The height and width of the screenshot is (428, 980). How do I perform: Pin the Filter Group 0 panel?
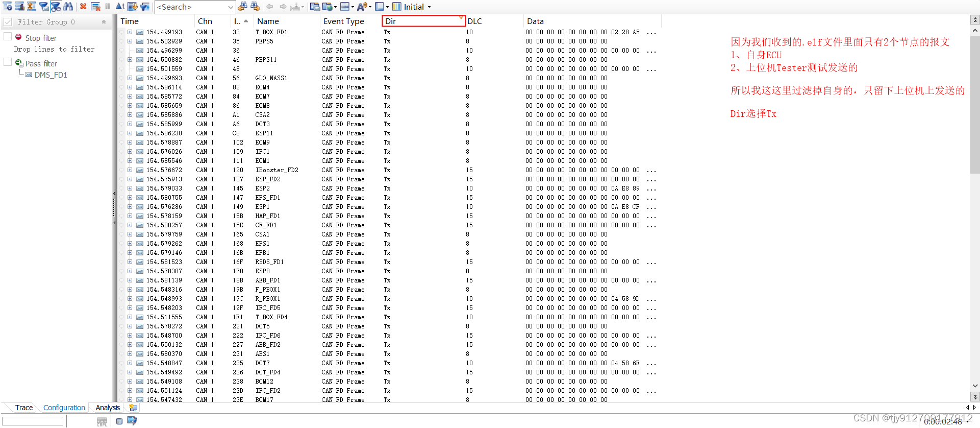[x=104, y=22]
